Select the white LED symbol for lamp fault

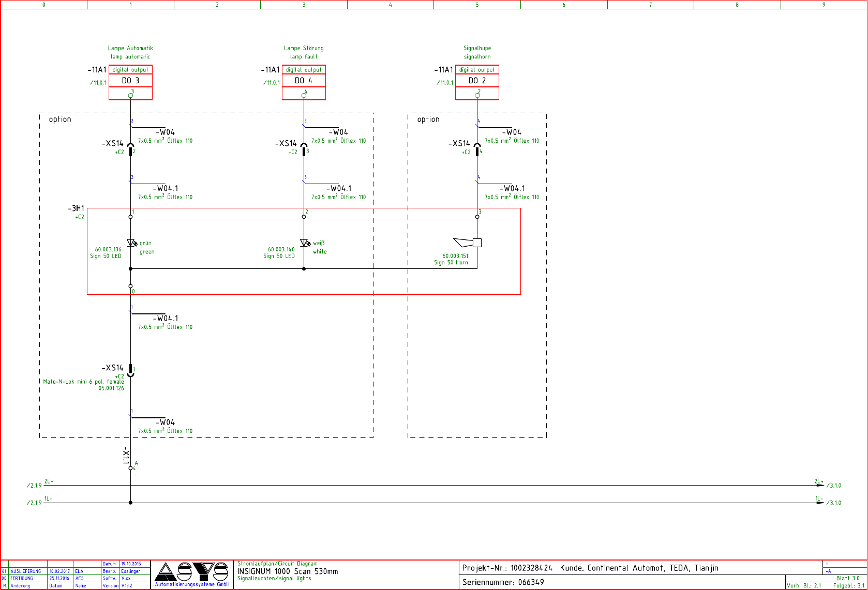coord(305,243)
